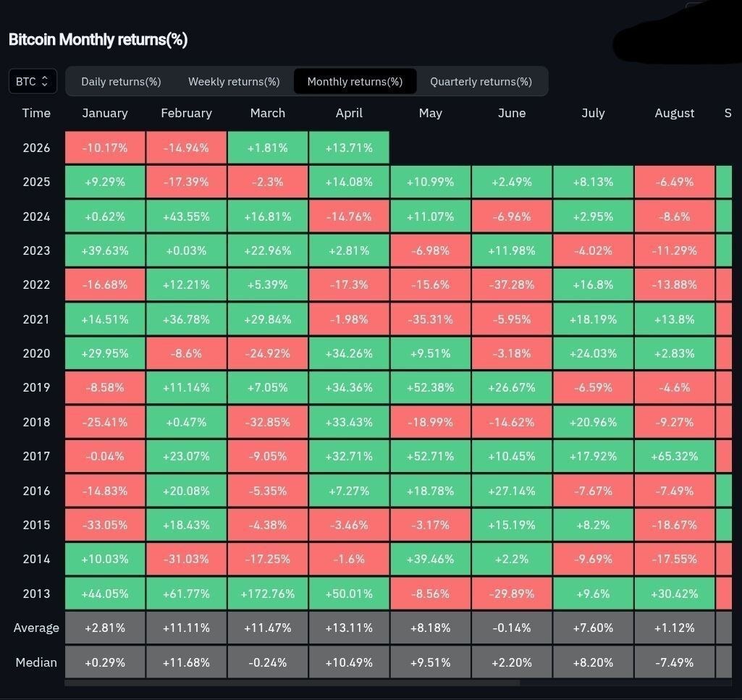Click the January column header
Screen dimensions: 742x700
105,113
